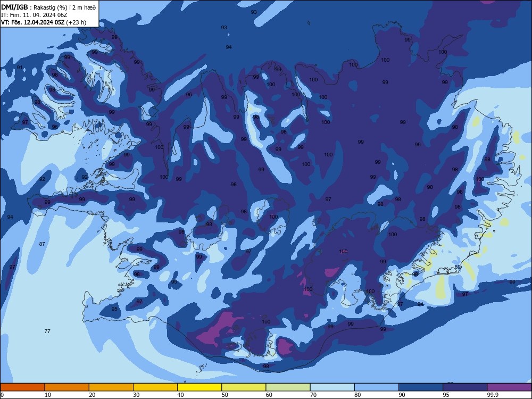Click the '91' humidity value on the map

pos(20,67)
